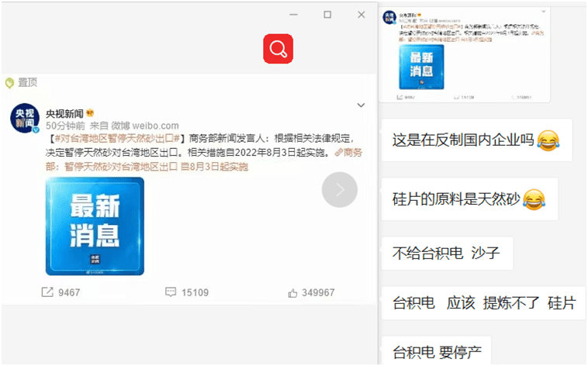Screen dimensions: 588x366
Task: Click the laughing emoji in 反制国内企业 message
Action: (548, 140)
